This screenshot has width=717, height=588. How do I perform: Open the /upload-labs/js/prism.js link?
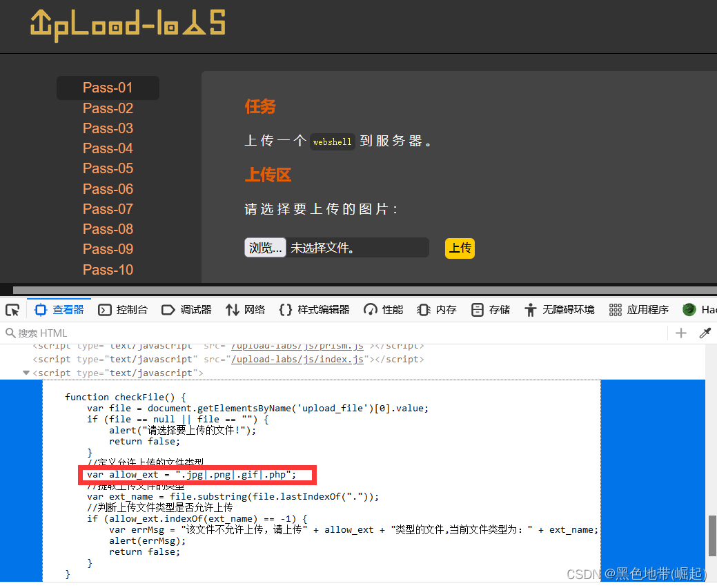[x=297, y=346]
